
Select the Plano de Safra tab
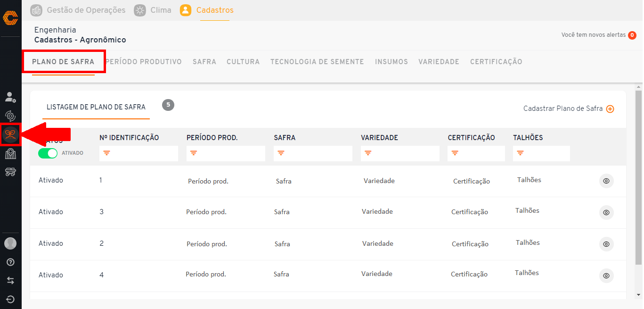[x=63, y=62]
